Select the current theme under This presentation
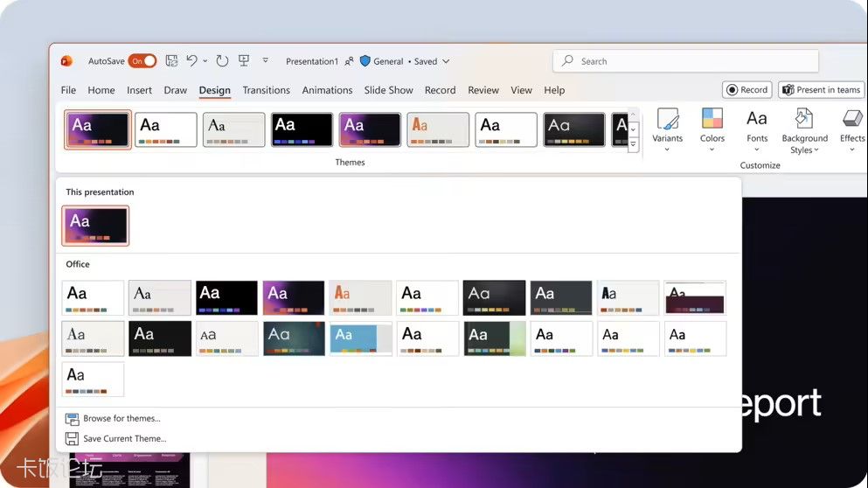 coord(95,226)
